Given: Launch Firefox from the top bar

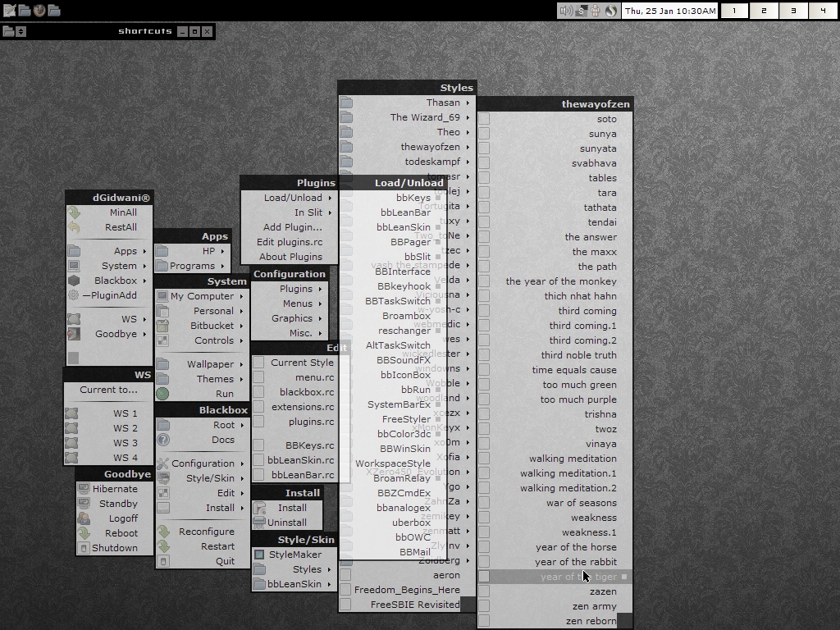Looking at the screenshot, I should (39, 10).
